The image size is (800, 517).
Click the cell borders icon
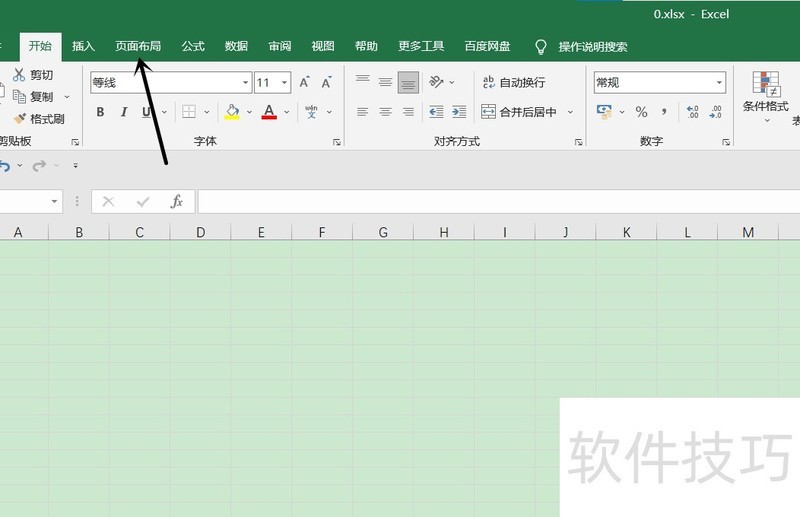coord(189,112)
